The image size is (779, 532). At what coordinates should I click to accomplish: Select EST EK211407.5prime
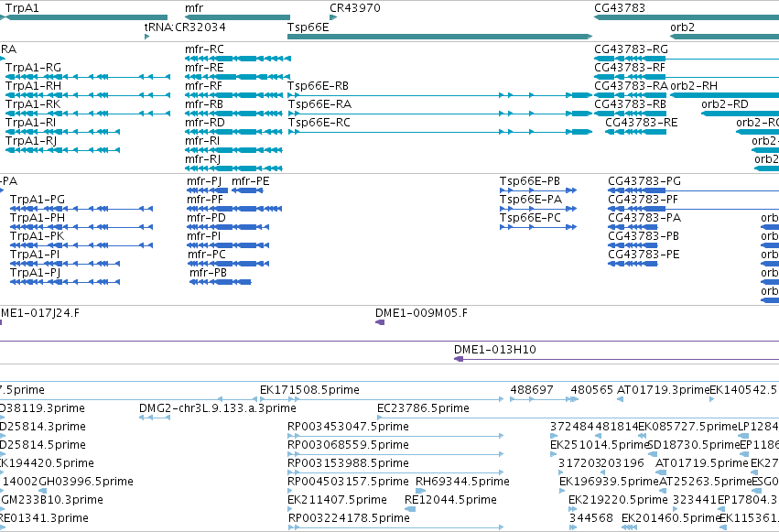click(x=337, y=500)
